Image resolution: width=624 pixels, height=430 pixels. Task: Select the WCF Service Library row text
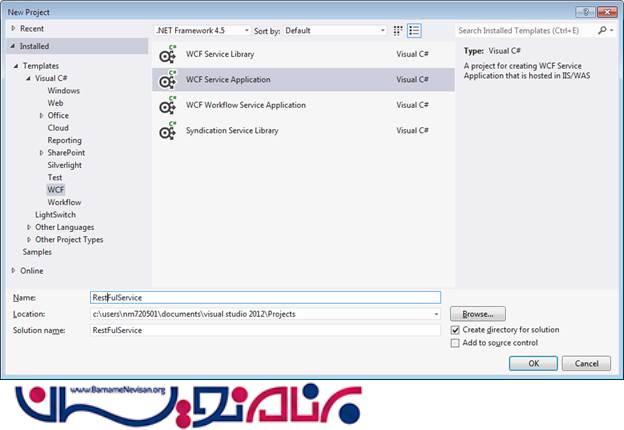[x=220, y=54]
